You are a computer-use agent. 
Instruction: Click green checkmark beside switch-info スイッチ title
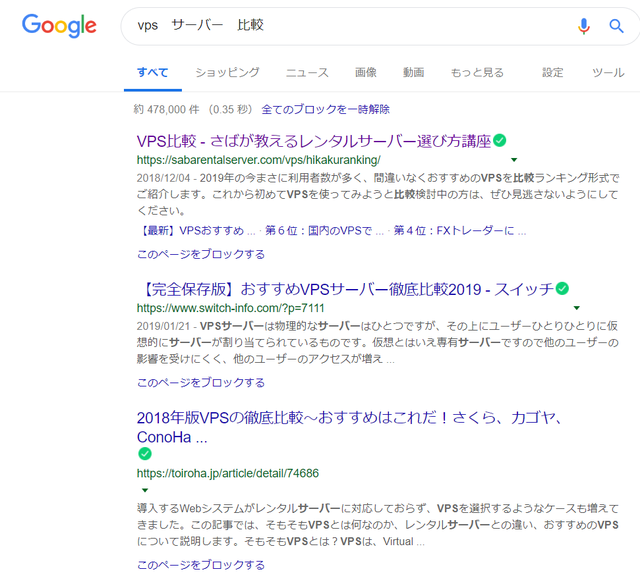(x=562, y=289)
